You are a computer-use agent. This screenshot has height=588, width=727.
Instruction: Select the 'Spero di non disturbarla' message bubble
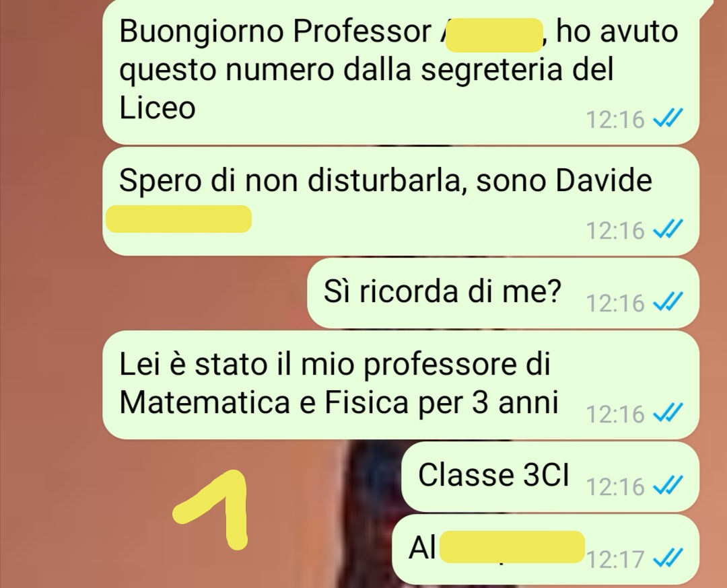tap(401, 201)
